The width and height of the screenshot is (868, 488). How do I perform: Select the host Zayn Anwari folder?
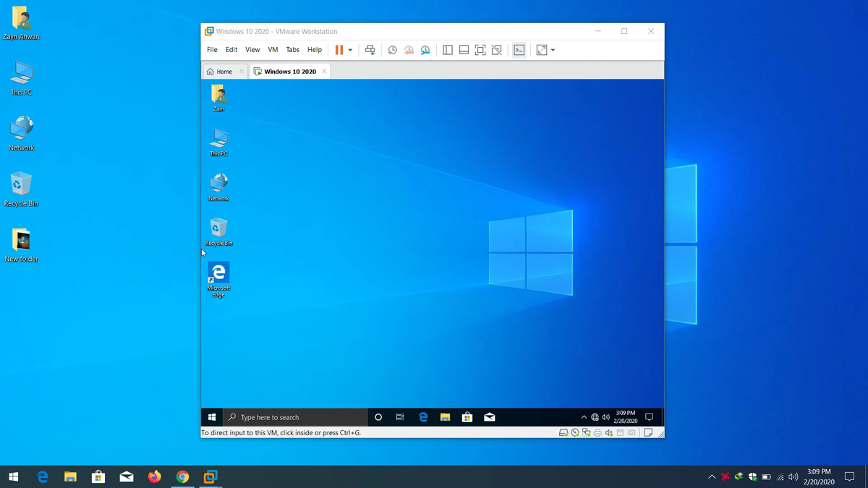(x=21, y=22)
